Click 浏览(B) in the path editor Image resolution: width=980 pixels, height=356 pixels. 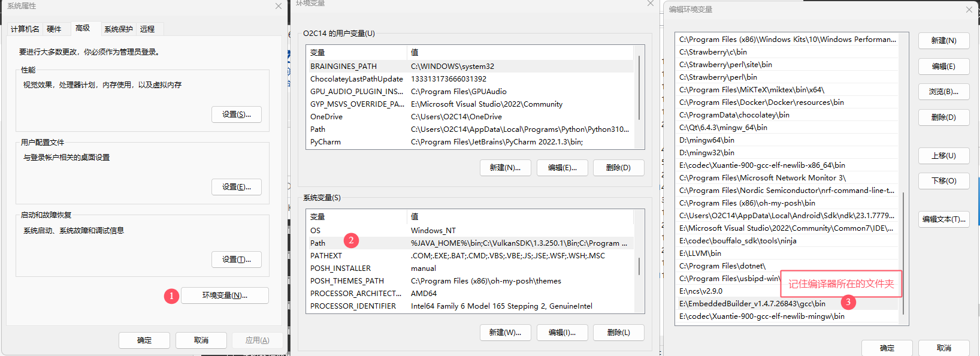pyautogui.click(x=943, y=92)
